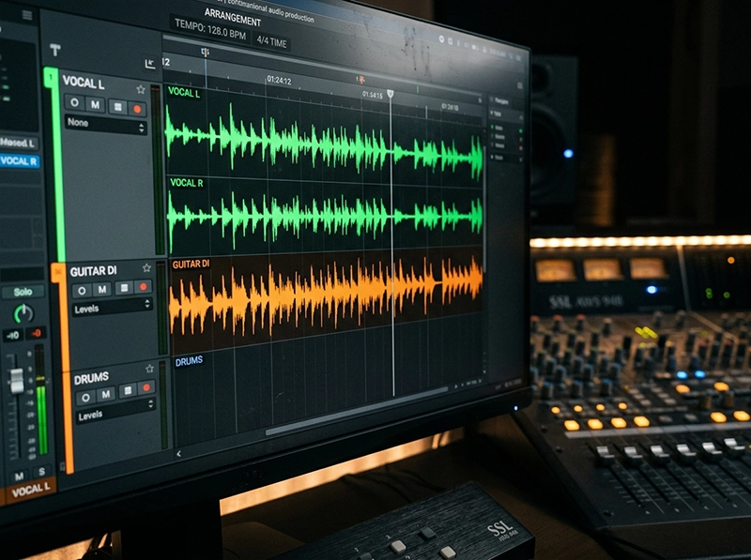The height and width of the screenshot is (560, 751).
Task: Click the second icon in top-right toolbar
Action: (451, 41)
